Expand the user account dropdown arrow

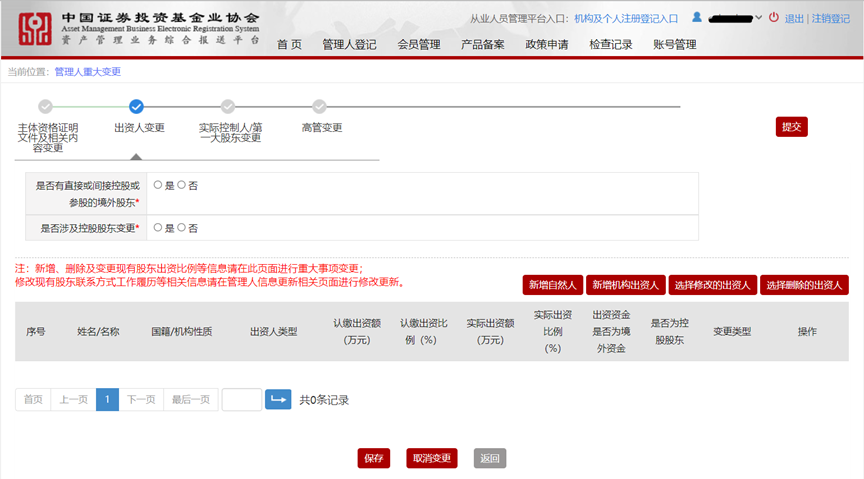click(759, 18)
